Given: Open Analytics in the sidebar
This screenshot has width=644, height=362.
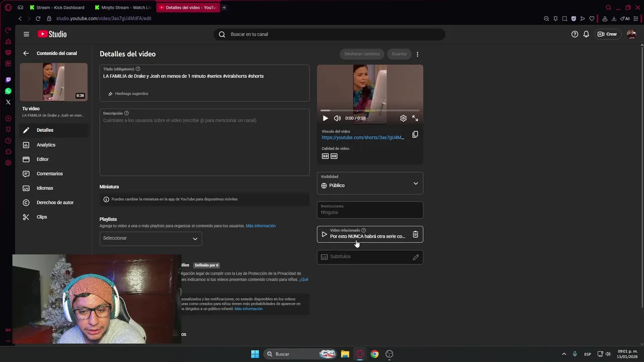Looking at the screenshot, I should [53, 145].
